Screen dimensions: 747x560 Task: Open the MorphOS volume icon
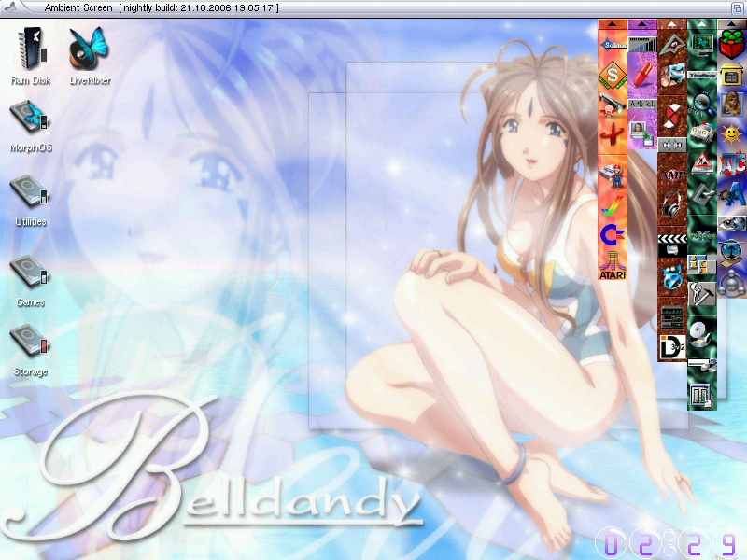(31, 125)
